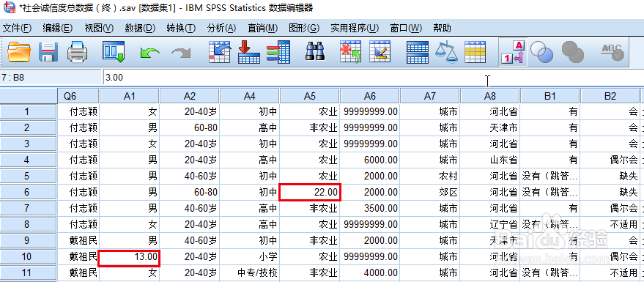
Task: Click the 中专/技校 cell in row 11
Action: pos(250,273)
